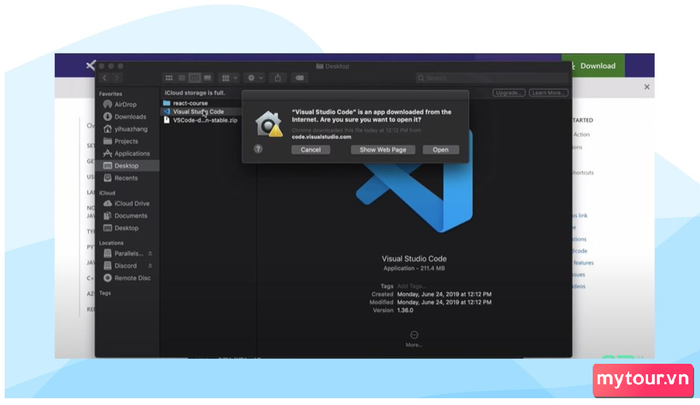Click the Upgrade iCloud storage button
The width and height of the screenshot is (700, 405).
(508, 93)
